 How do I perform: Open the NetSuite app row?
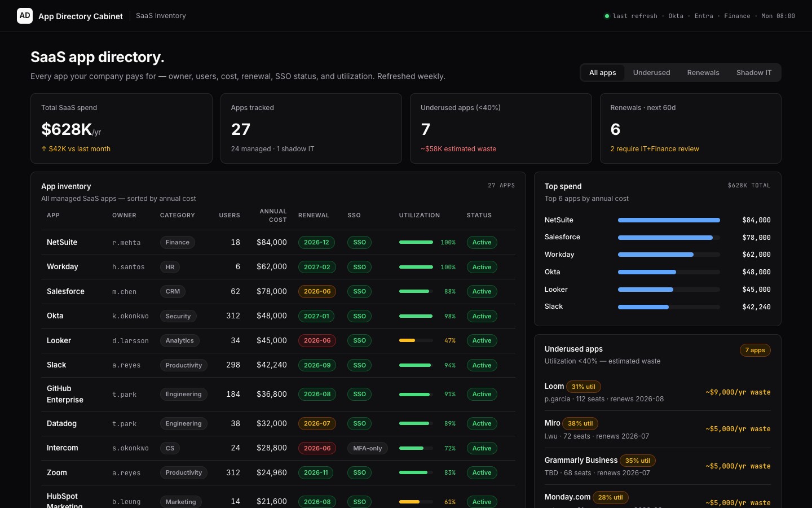coord(278,242)
